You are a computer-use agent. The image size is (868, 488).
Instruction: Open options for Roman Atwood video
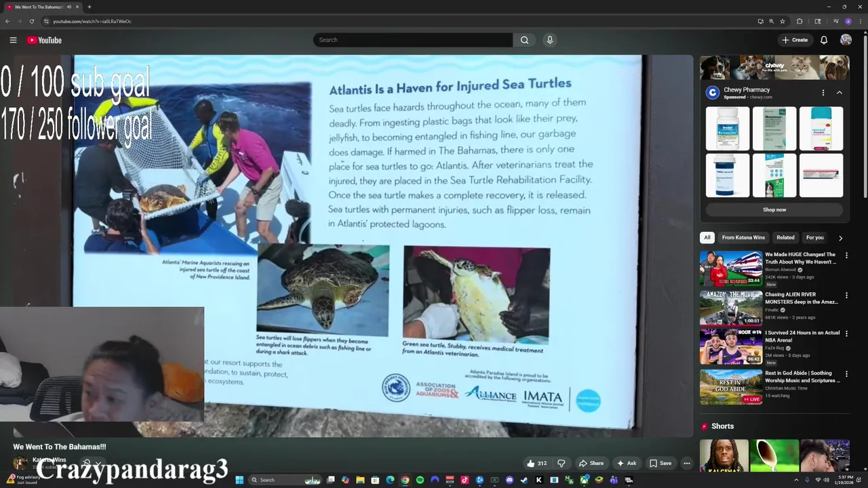click(x=846, y=256)
